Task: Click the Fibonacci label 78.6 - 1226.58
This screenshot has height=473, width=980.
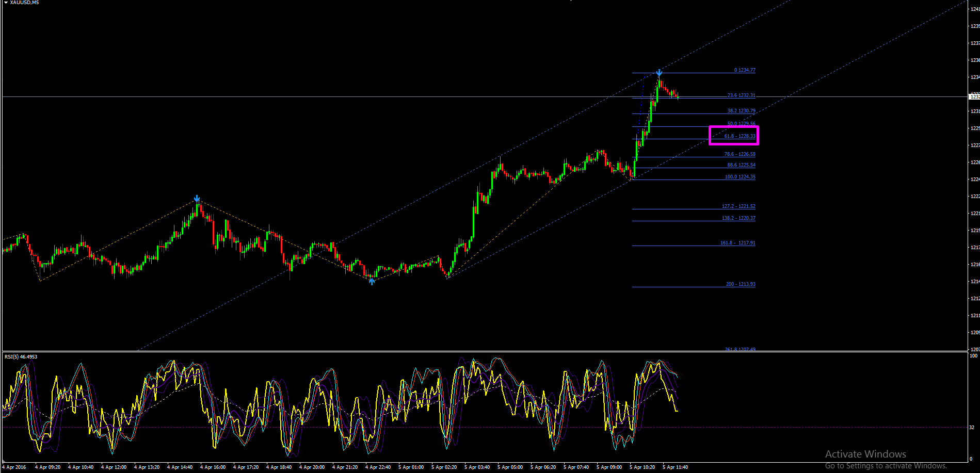Action: pos(740,154)
